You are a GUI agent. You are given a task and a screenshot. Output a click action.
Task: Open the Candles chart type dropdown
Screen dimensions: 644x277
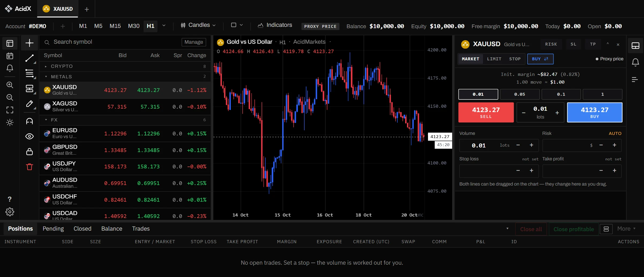(x=198, y=25)
